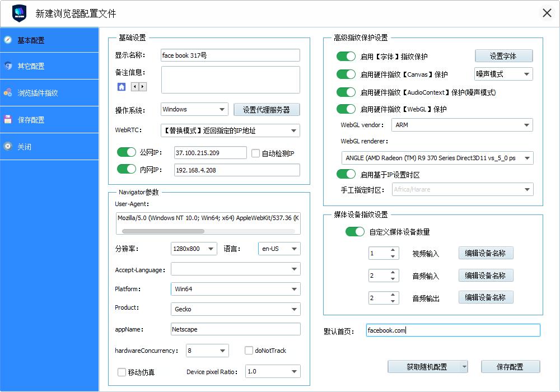This screenshot has width=560, height=392.
Task: Enable the 自动检测IP checkbox
Action: 256,152
